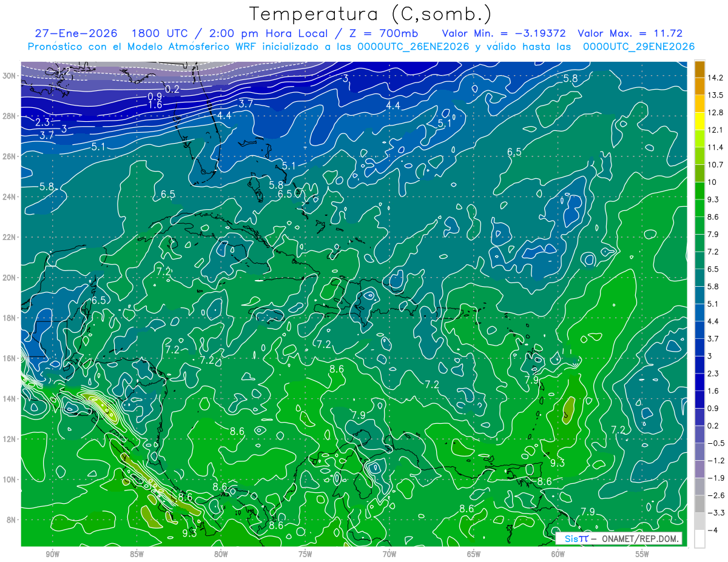
Task: Click the color bar label '-4'
Action: pyautogui.click(x=713, y=530)
